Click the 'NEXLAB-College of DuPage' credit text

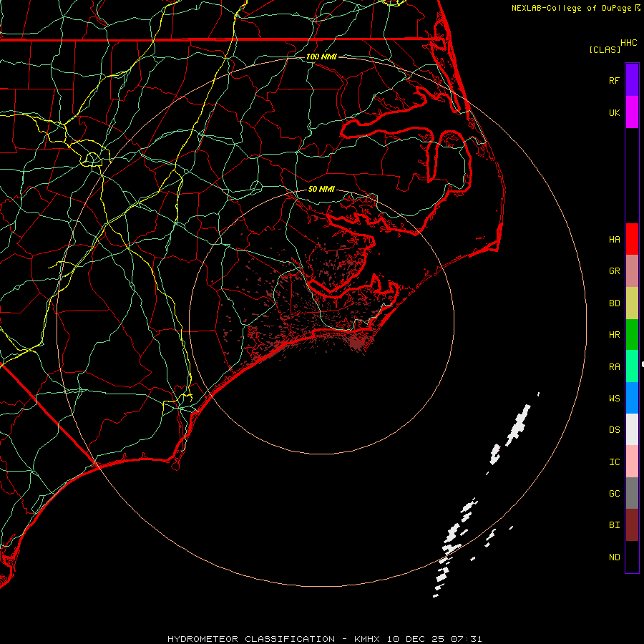click(x=571, y=8)
